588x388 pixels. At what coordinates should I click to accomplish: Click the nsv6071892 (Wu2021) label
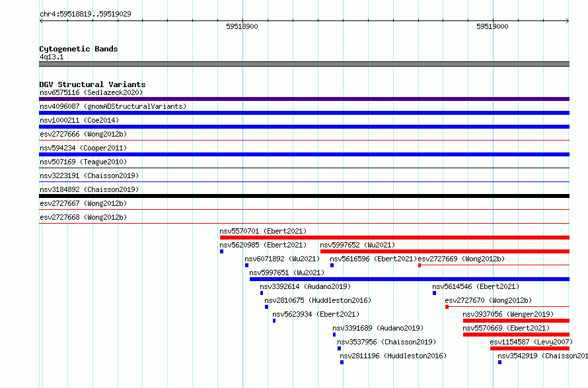tap(282, 259)
